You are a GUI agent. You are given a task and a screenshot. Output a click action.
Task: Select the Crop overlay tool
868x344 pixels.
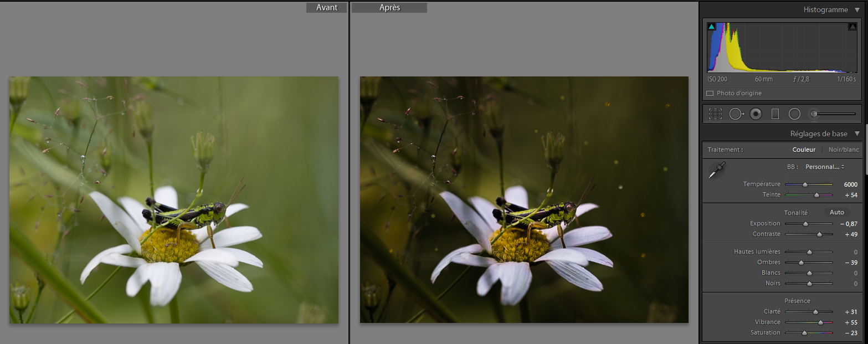(715, 114)
